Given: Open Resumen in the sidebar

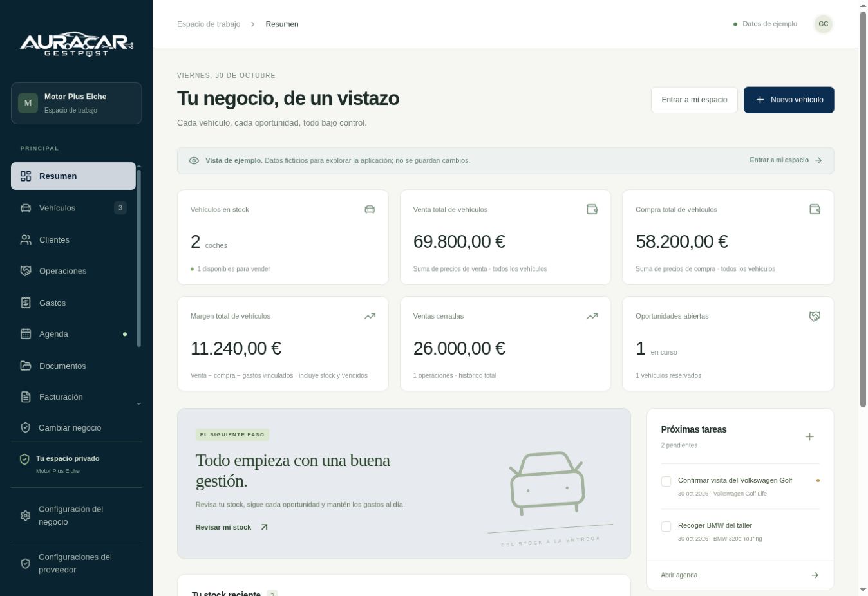Looking at the screenshot, I should (73, 176).
